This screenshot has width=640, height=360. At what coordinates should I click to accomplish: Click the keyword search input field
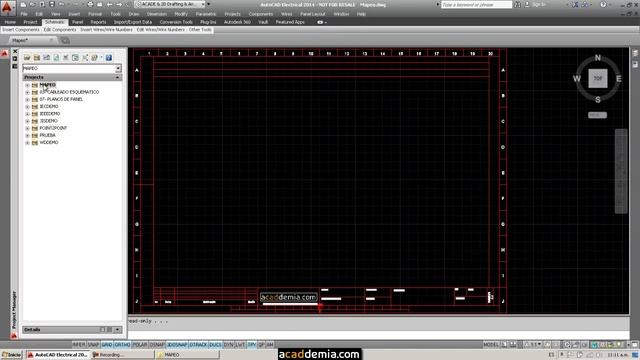[x=476, y=4]
